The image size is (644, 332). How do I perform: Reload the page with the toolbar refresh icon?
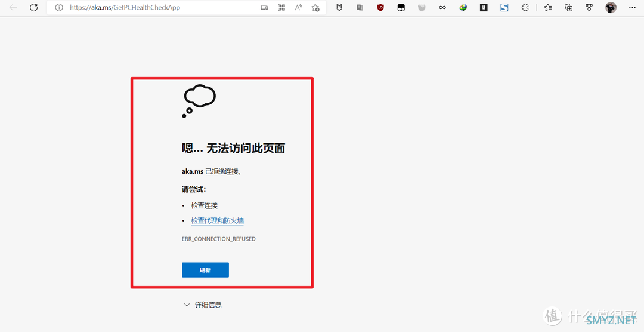33,7
